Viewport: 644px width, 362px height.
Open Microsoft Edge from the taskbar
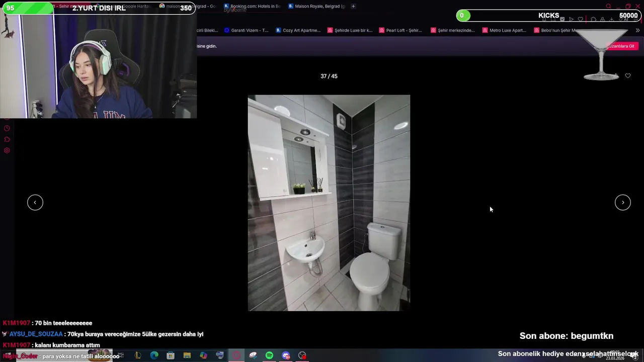tap(154, 355)
